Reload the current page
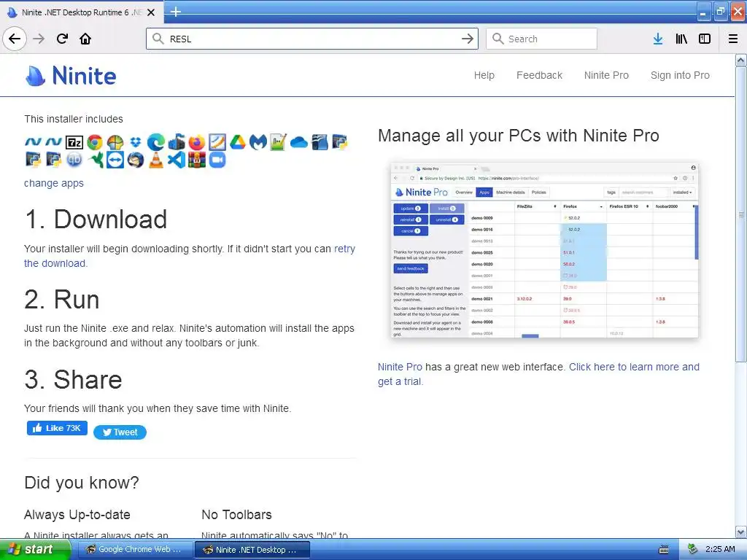747x560 pixels. coord(63,39)
